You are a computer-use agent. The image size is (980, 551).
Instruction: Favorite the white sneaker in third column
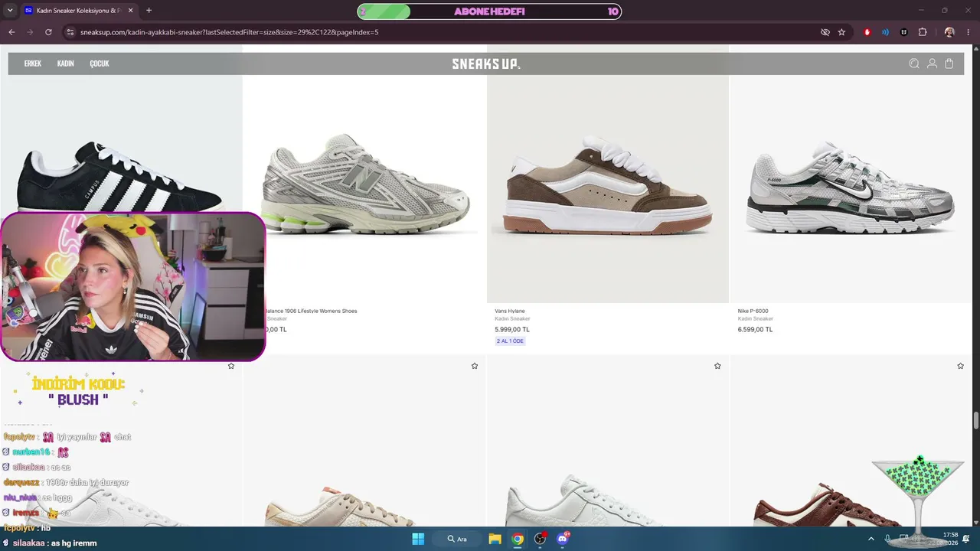[717, 366]
